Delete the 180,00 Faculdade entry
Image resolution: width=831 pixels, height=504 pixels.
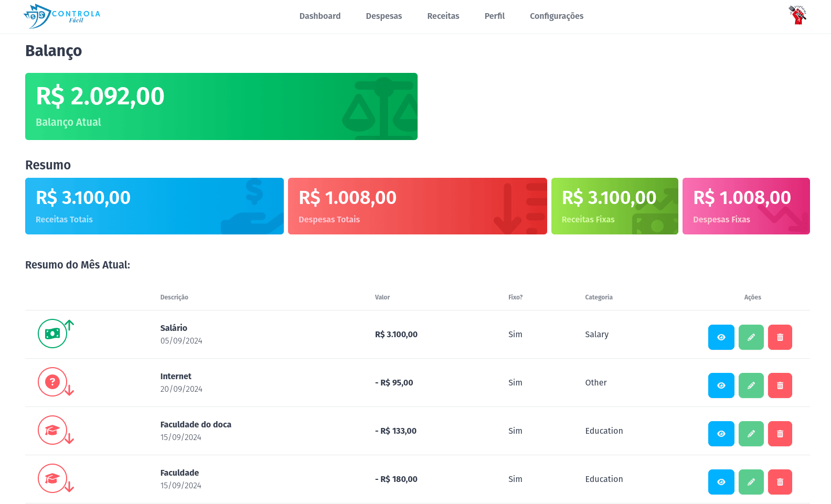coord(780,482)
